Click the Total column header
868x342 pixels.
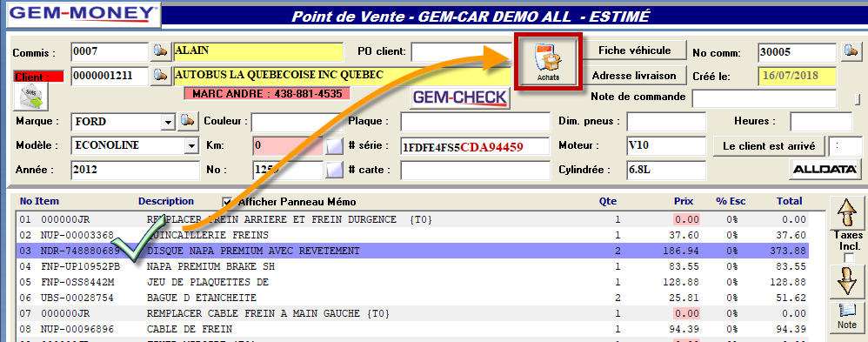tap(790, 201)
